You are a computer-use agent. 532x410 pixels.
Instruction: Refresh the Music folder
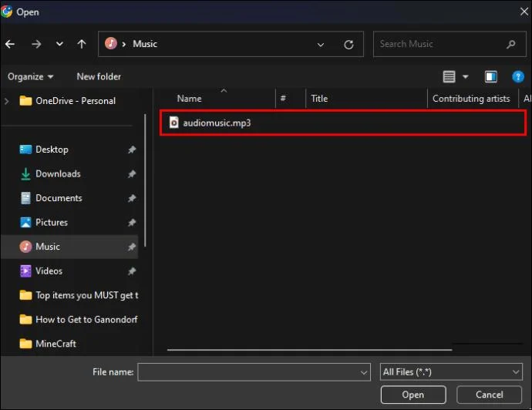pos(348,45)
